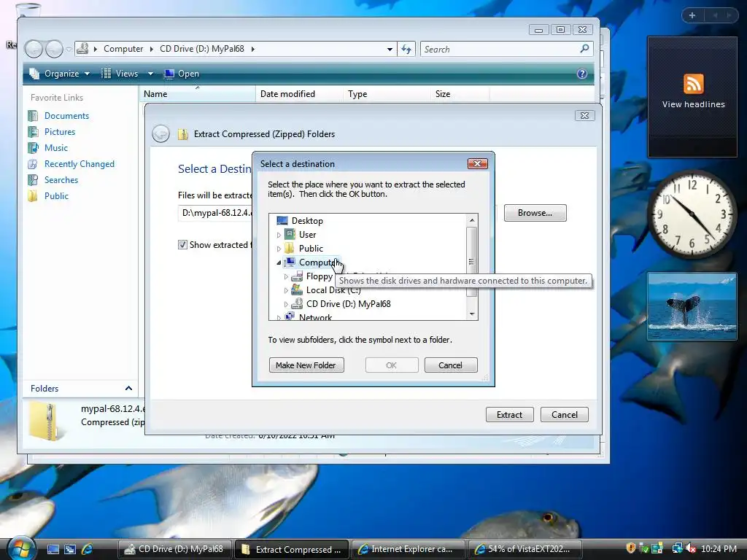Open Explorer help icon
This screenshot has height=560, width=747.
(x=581, y=74)
